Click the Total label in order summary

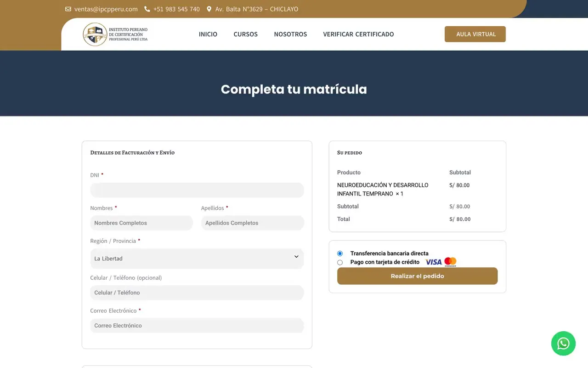344,219
